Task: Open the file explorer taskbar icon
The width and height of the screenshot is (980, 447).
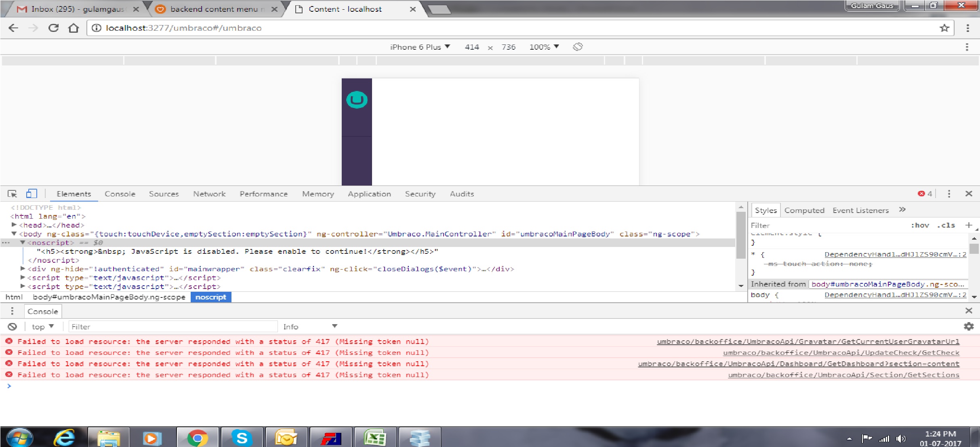Action: coord(108,437)
